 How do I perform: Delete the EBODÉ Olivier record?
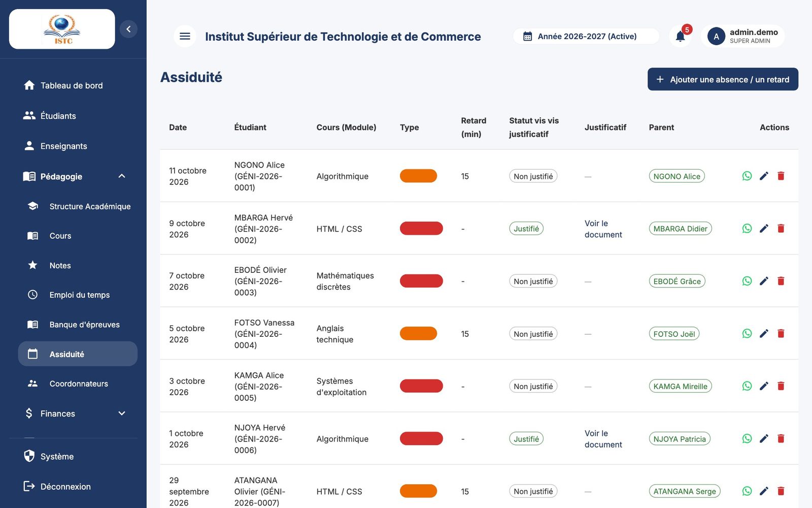pyautogui.click(x=781, y=281)
